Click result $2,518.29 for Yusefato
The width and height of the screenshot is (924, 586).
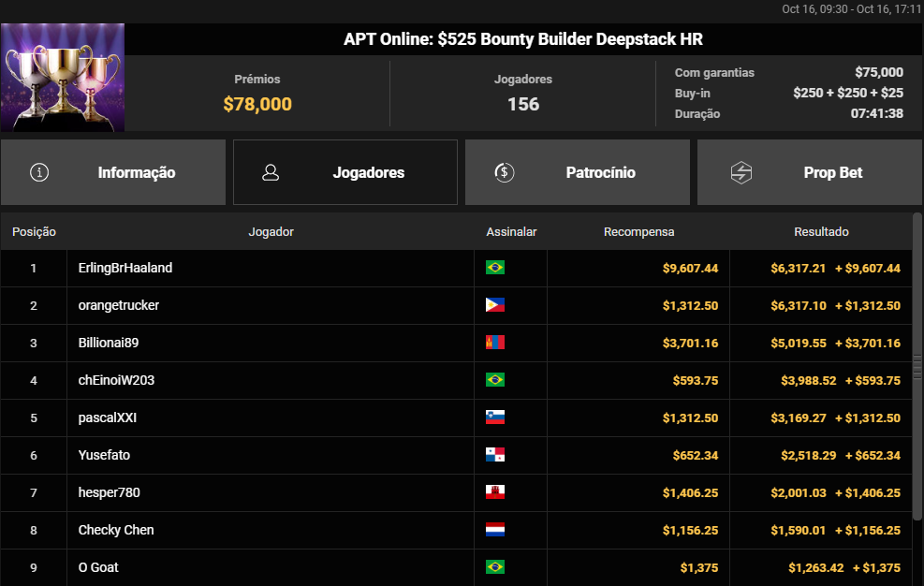tap(809, 455)
